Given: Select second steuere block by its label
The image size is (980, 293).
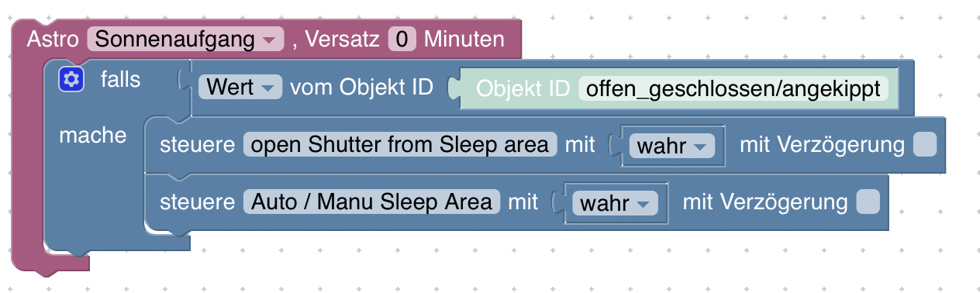Looking at the screenshot, I should pos(197,202).
